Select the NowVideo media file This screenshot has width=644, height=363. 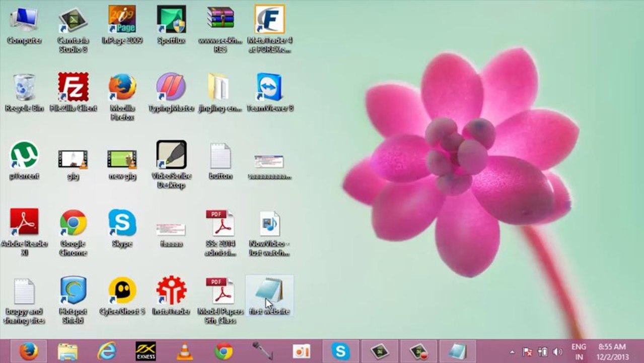click(x=269, y=233)
